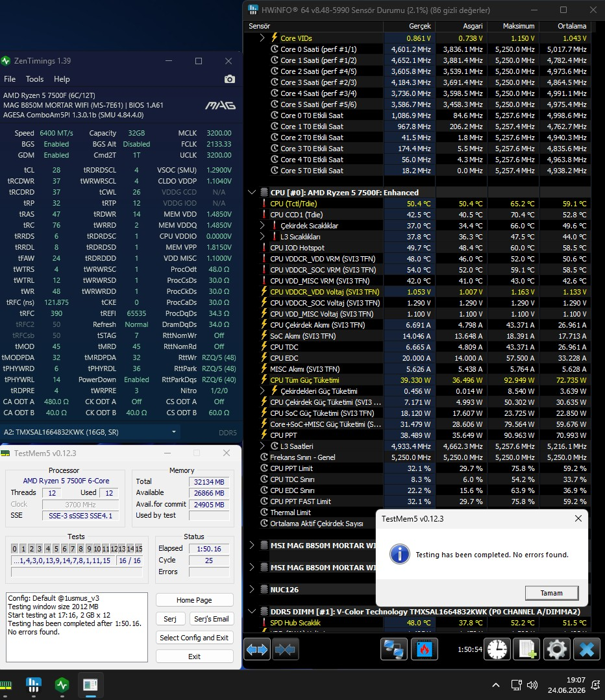The image size is (605, 700).
Task: Click the TestMem5 Threads value field
Action: point(52,493)
